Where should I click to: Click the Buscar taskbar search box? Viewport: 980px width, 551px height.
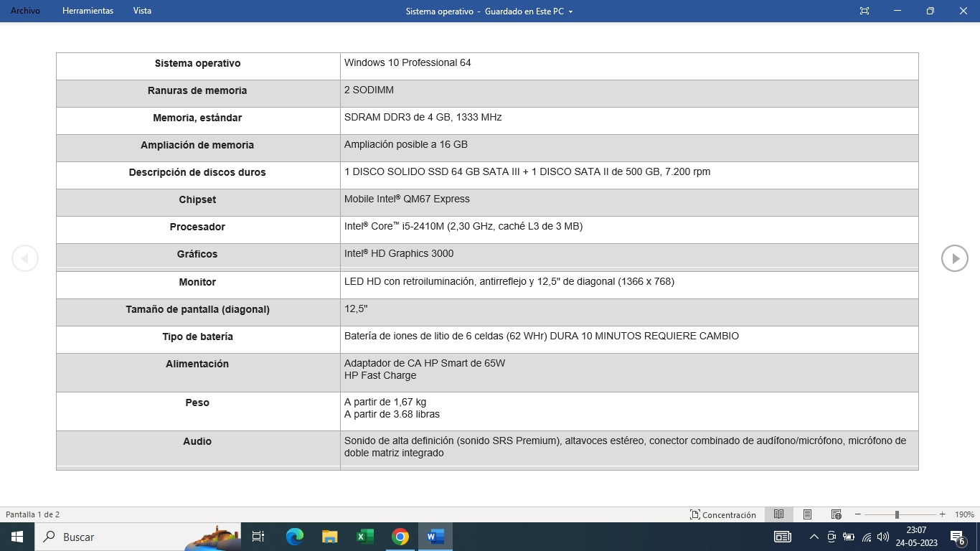[138, 537]
